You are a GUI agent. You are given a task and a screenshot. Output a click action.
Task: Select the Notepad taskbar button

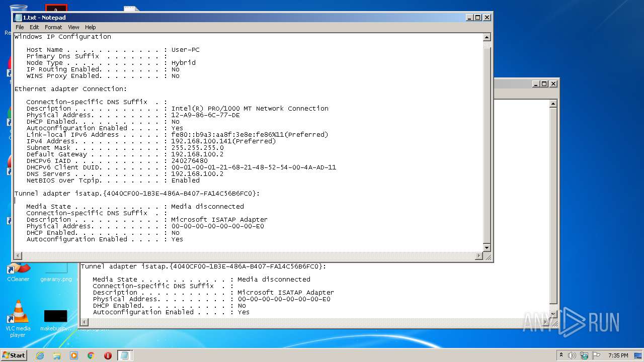124,355
